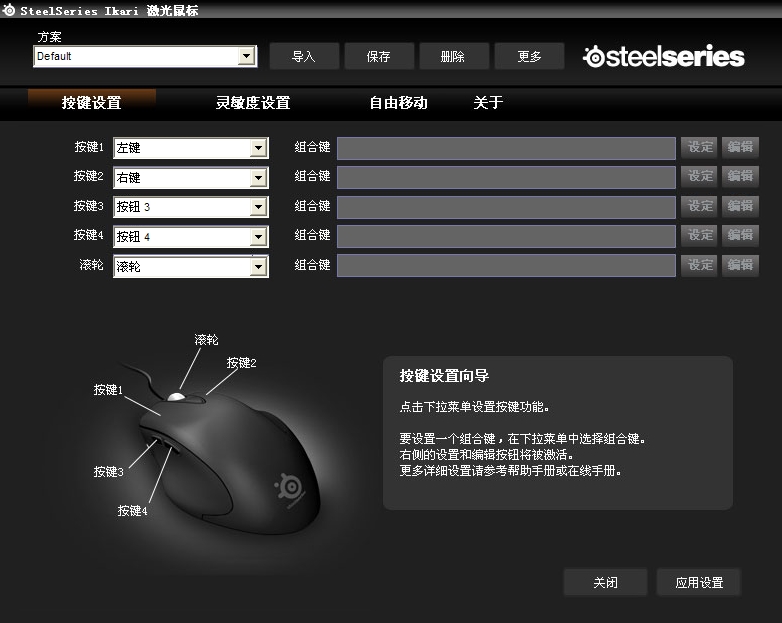The height and width of the screenshot is (623, 782).
Task: Click 编辑 button in 按键3 row
Action: pos(740,206)
